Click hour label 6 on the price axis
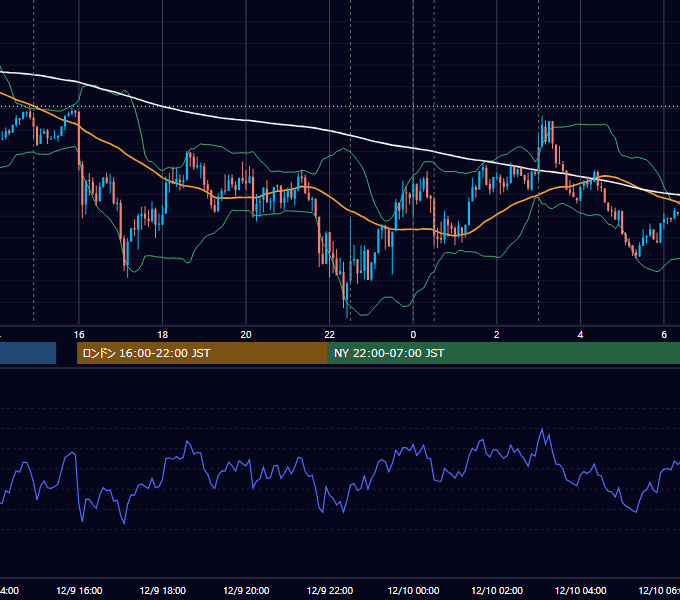Viewport: 680px width, 600px height. coord(664,335)
